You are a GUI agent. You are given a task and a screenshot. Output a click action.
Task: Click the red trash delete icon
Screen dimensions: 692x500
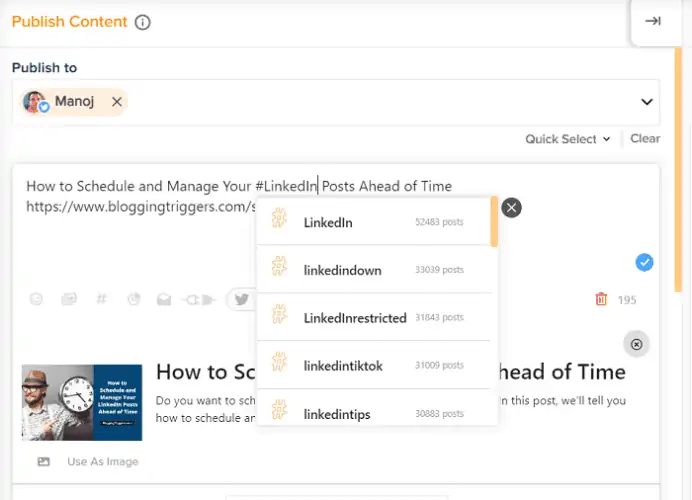[601, 299]
